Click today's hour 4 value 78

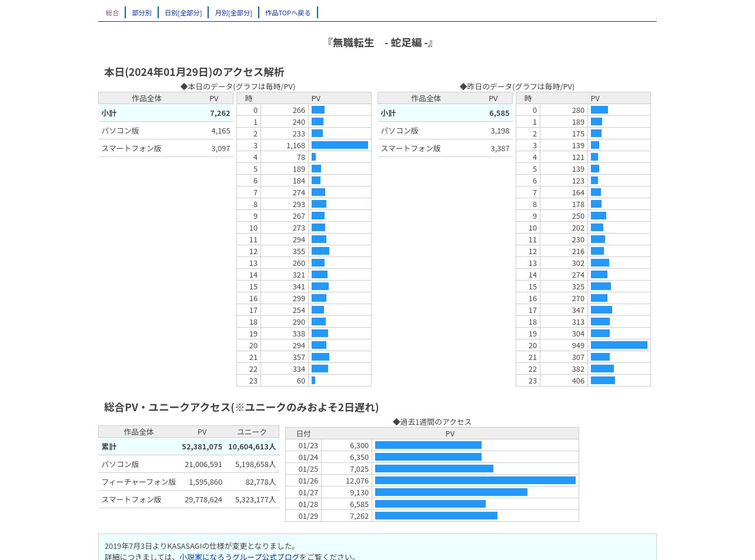coord(301,157)
